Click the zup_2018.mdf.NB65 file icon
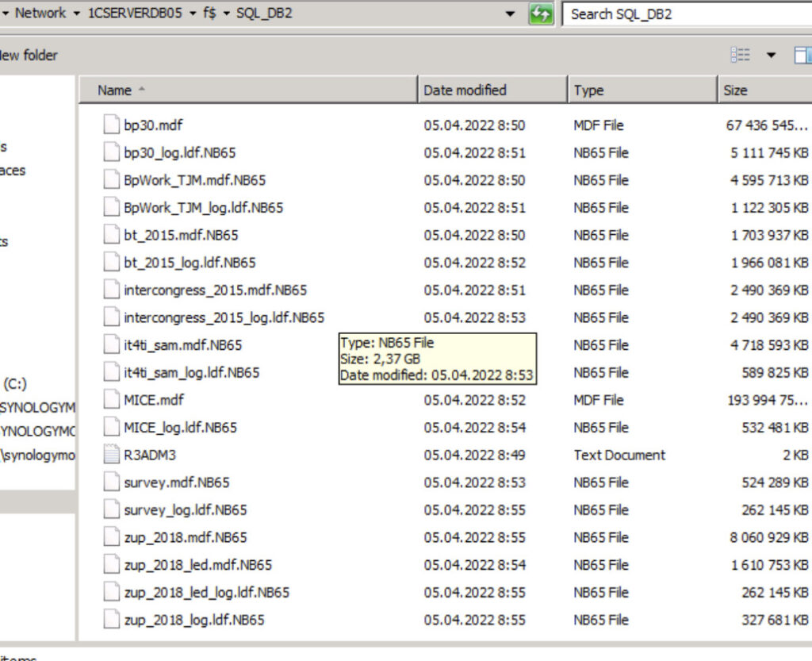Screen dimensions: 812x661 111,538
